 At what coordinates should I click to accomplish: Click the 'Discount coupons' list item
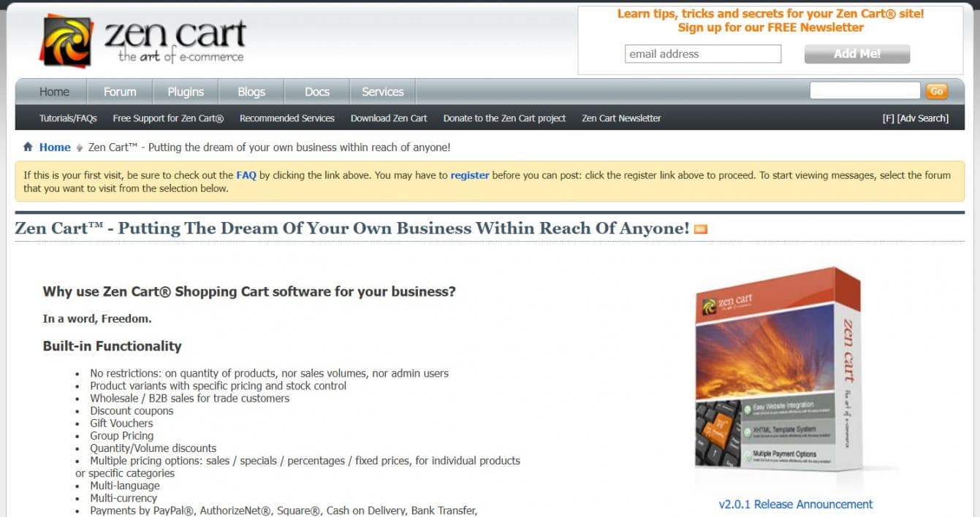pos(132,411)
